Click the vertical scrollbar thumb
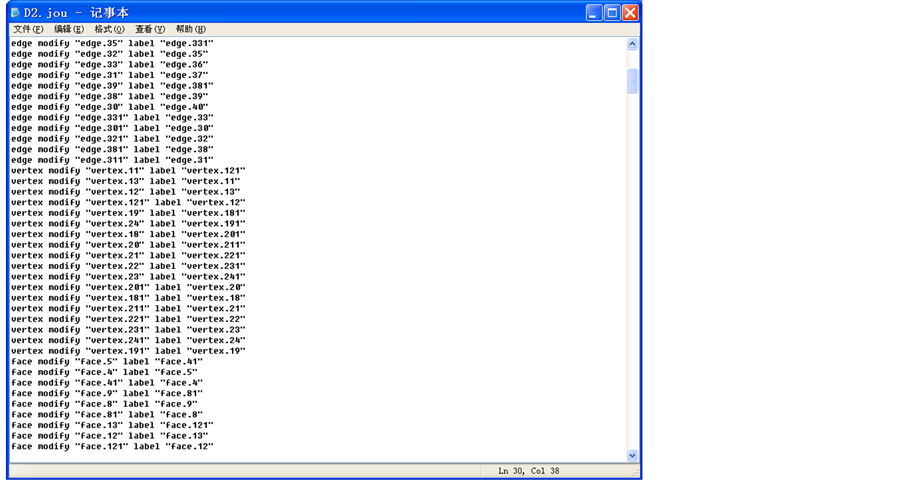This screenshot has height=480, width=903. pos(632,81)
